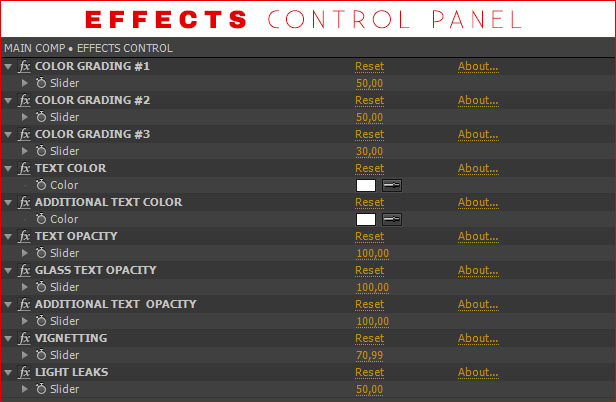Collapse the Color Grading #3 effect group
This screenshot has width=616, height=402.
[x=8, y=135]
